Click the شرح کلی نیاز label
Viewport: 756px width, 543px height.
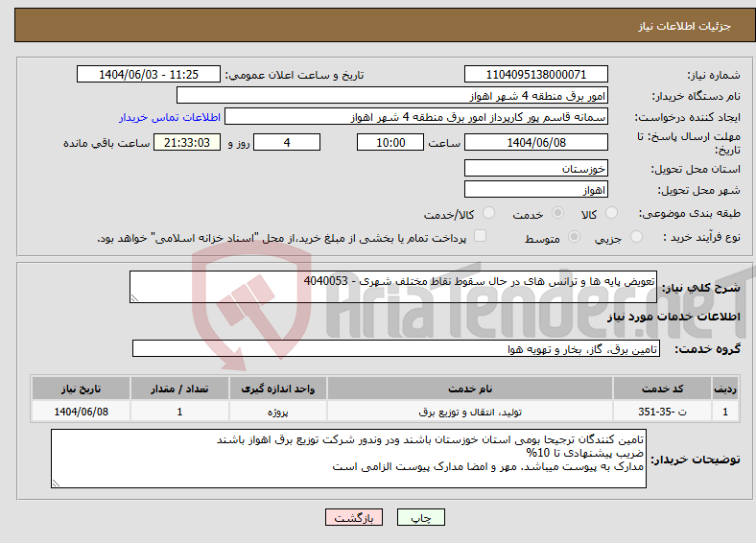coord(701,288)
